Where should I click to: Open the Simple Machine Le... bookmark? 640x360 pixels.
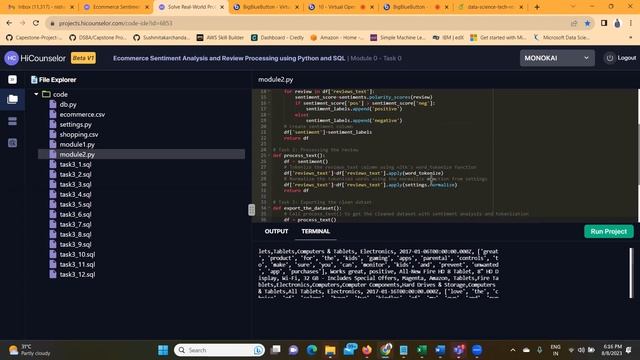click(398, 38)
